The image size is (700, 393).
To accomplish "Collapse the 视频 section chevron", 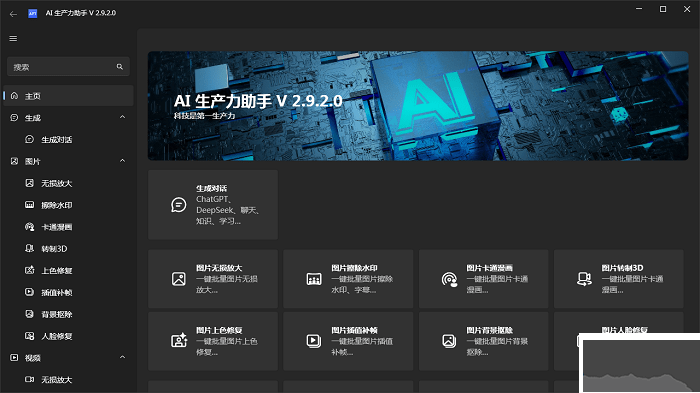I will (122, 357).
